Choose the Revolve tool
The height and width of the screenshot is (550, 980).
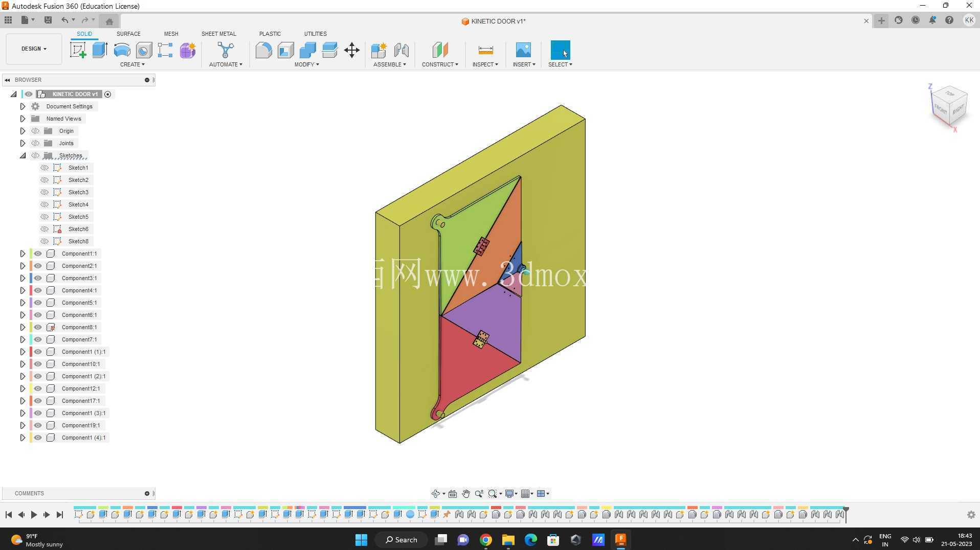click(x=122, y=50)
